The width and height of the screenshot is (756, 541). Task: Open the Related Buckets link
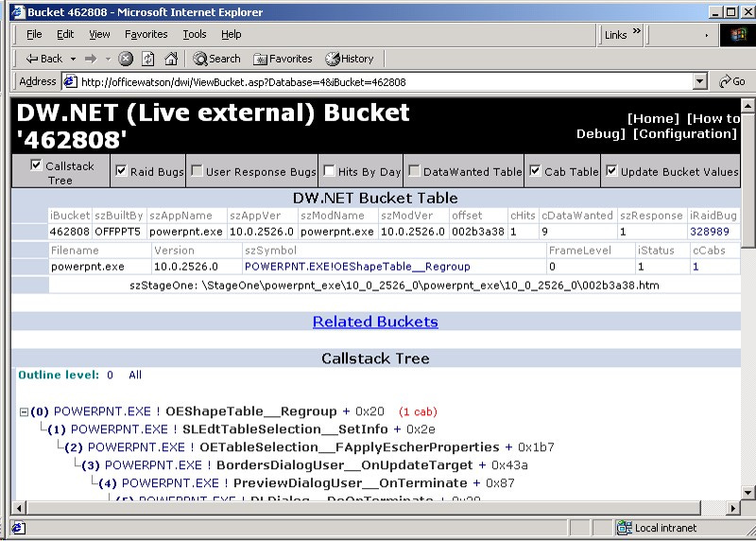point(375,322)
